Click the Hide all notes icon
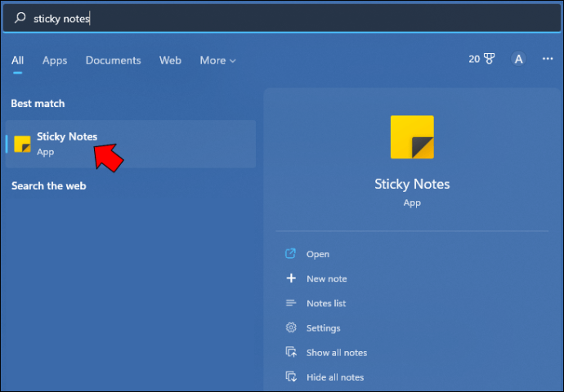Image resolution: width=564 pixels, height=392 pixels. 291,376
